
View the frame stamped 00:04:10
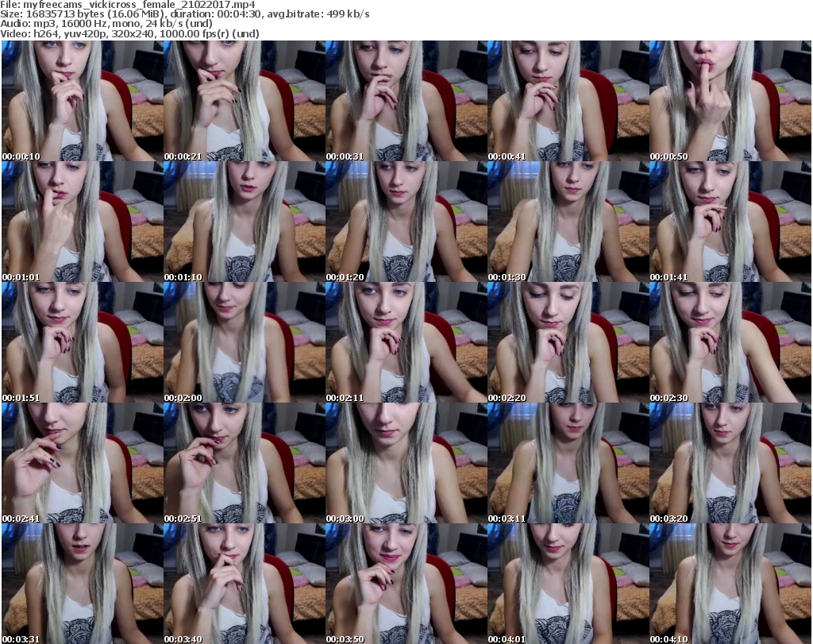pyautogui.click(x=730, y=584)
